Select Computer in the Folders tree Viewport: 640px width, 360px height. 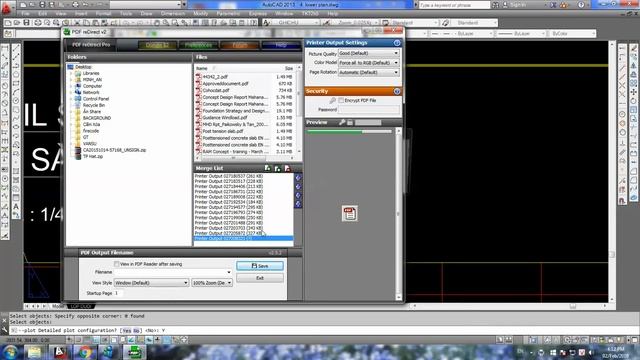pyautogui.click(x=92, y=86)
